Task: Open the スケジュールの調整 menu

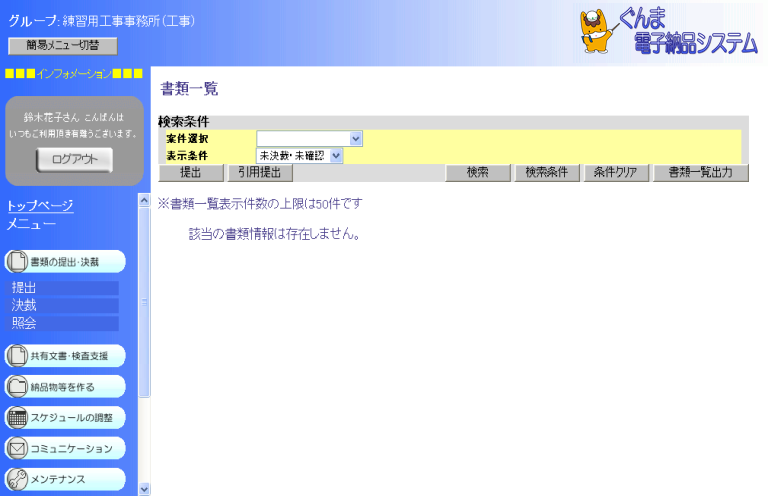Action: [65, 417]
